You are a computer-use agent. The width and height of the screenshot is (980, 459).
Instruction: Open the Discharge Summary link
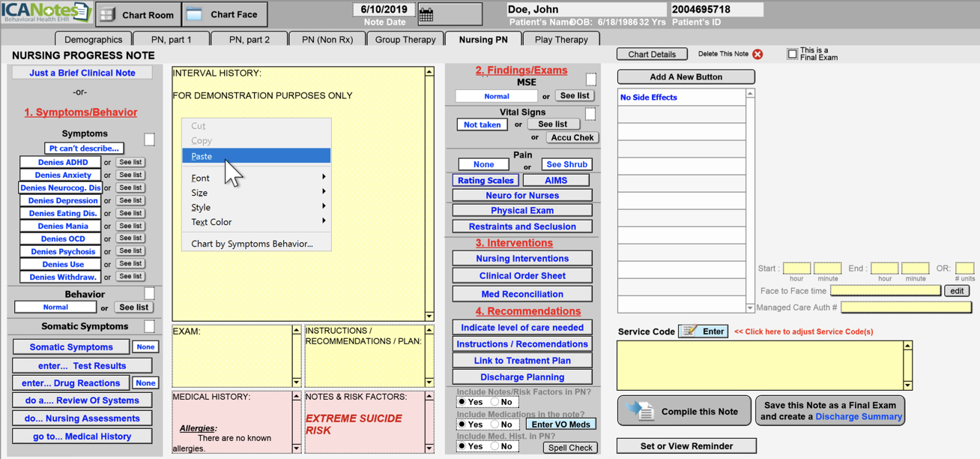click(x=858, y=417)
